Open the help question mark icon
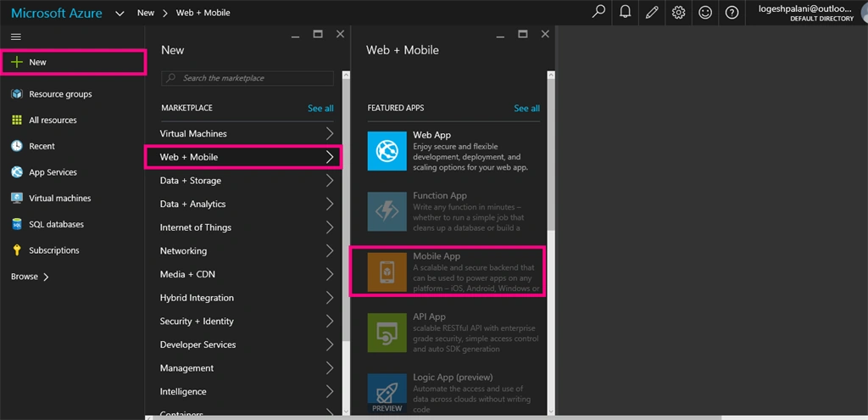Viewport: 868px width, 420px height. 732,12
